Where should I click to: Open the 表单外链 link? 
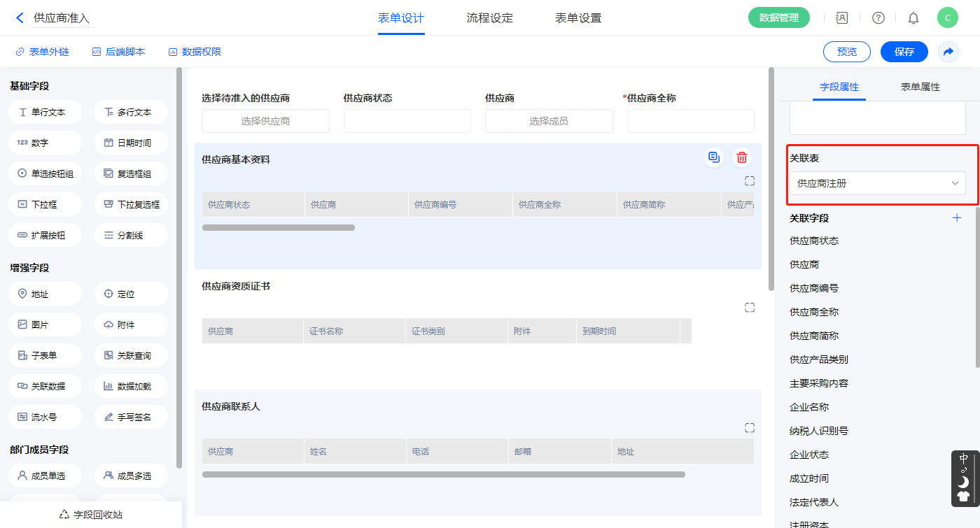tap(42, 52)
